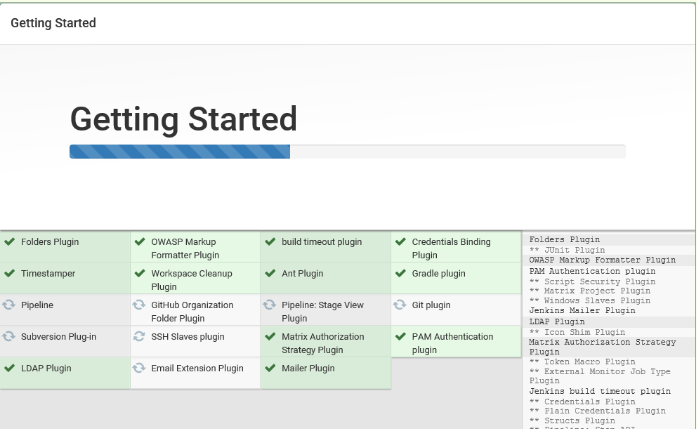697x429 pixels.
Task: Select the OWASP Markup Formatter Plugin grid label
Action: (x=185, y=249)
